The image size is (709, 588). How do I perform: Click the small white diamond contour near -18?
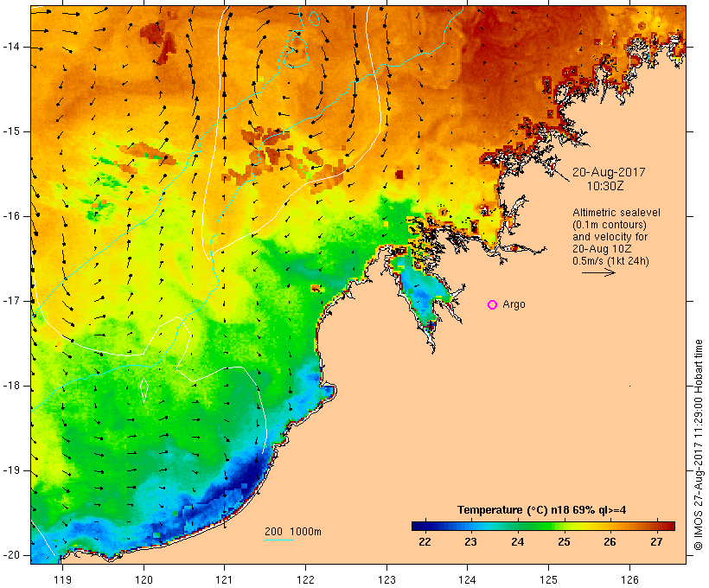coord(144,388)
